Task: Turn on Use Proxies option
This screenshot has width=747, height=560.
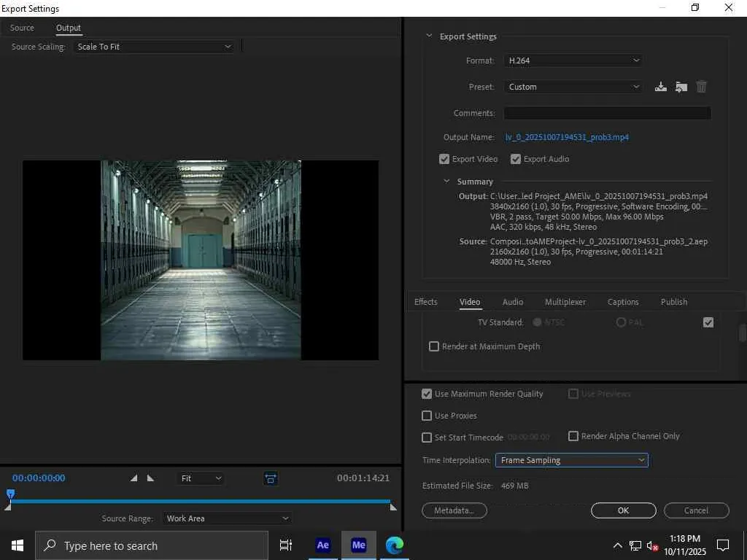Action: (427, 416)
